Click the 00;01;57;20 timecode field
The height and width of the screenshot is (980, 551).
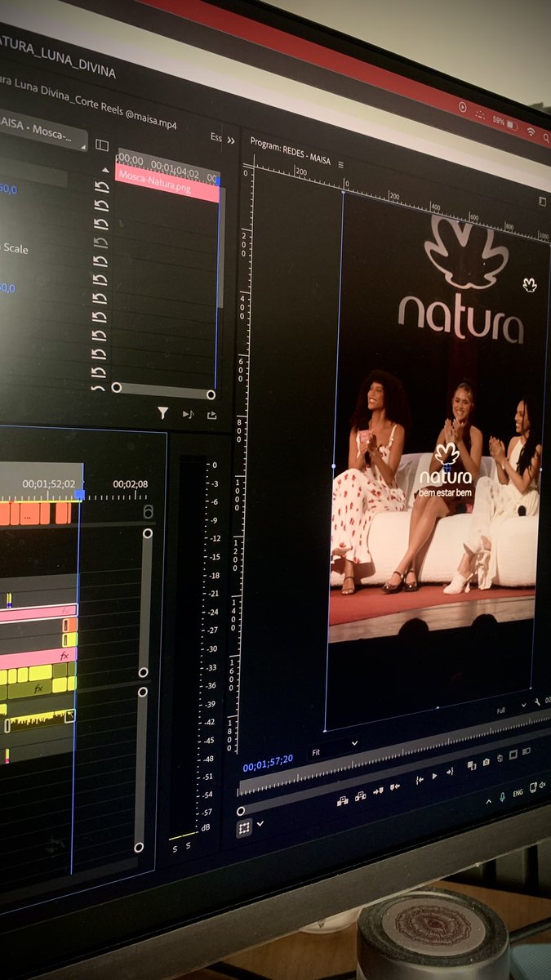click(x=268, y=762)
